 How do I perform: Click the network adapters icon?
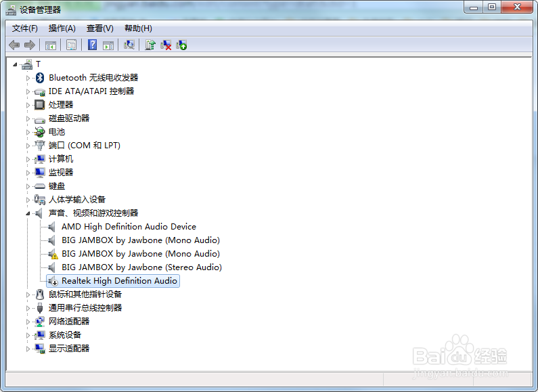coord(40,322)
